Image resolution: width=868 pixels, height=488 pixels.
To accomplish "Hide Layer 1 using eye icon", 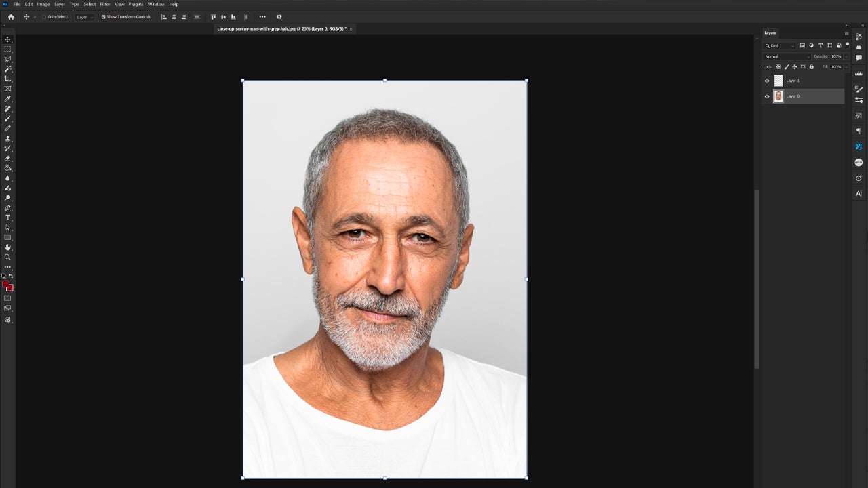I will (767, 81).
